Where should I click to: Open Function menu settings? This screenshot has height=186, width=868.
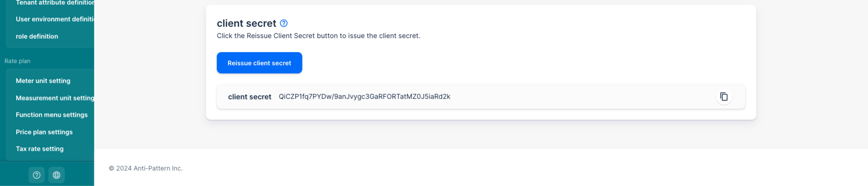[x=52, y=115]
